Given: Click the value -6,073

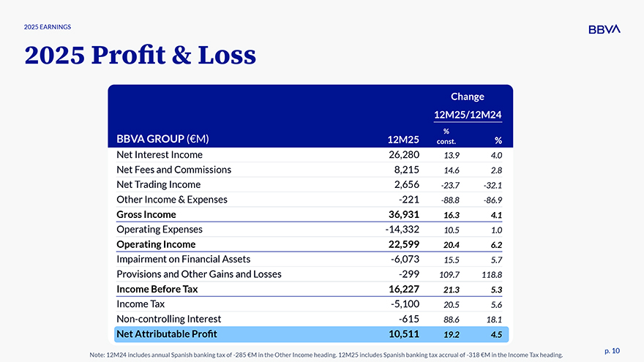Looking at the screenshot, I should coord(405,259).
